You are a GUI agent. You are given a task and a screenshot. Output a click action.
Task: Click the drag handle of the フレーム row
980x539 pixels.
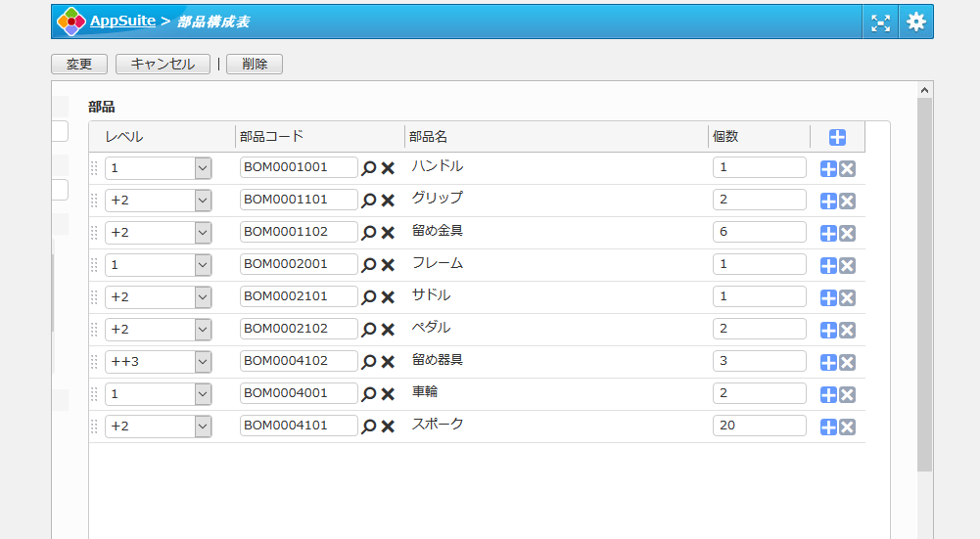95,265
